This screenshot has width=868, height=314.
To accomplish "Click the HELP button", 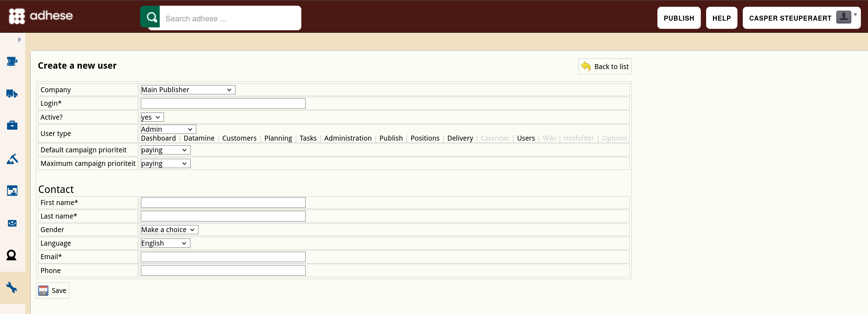I will tap(721, 18).
